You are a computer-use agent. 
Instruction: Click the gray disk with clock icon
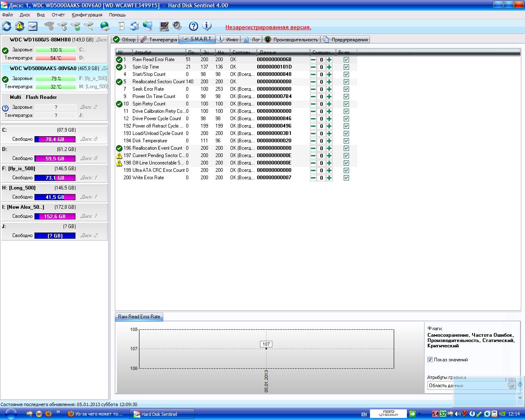[62, 26]
